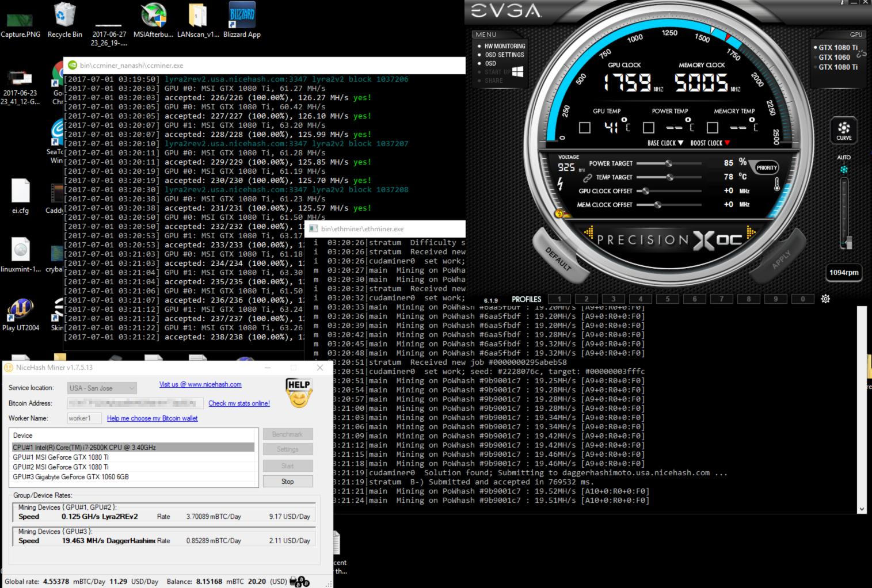Click the APPLY button in Precision XOC

tap(781, 259)
